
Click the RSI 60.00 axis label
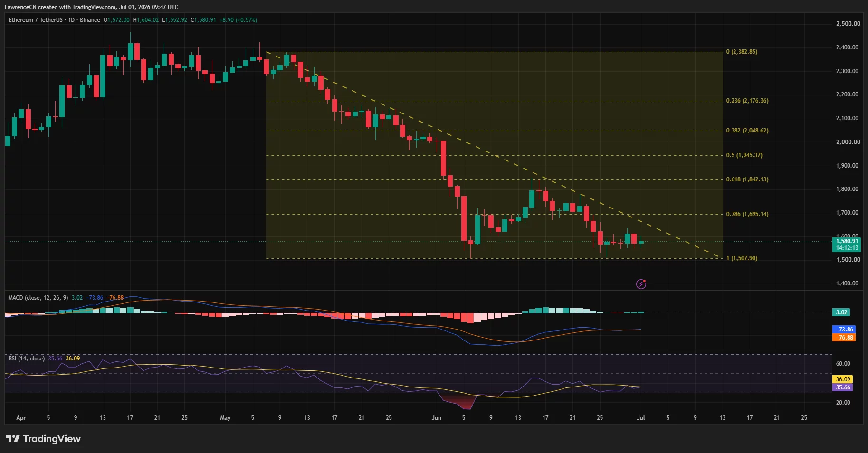[x=843, y=364]
